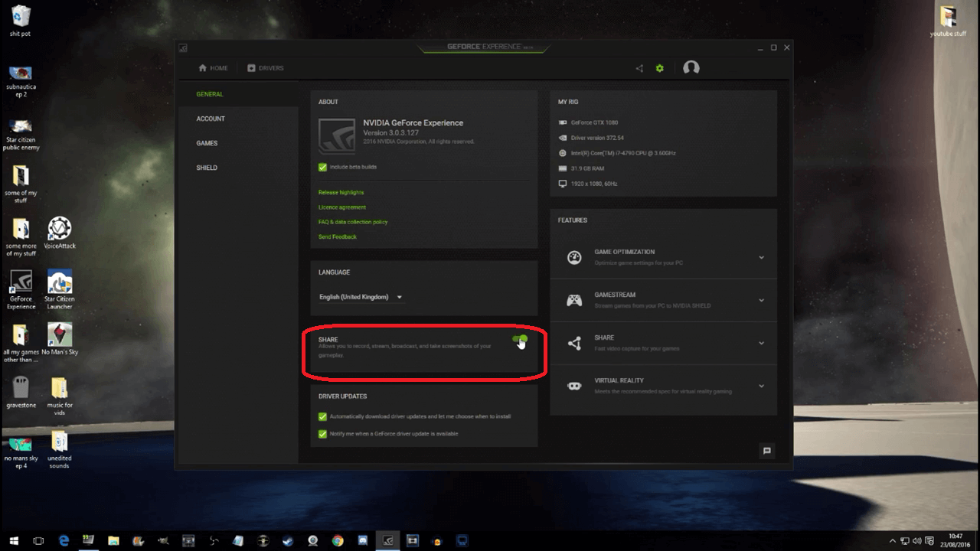Click the NVIDIA logo in About panel
Image resolution: width=980 pixels, height=551 pixels.
[x=337, y=136]
